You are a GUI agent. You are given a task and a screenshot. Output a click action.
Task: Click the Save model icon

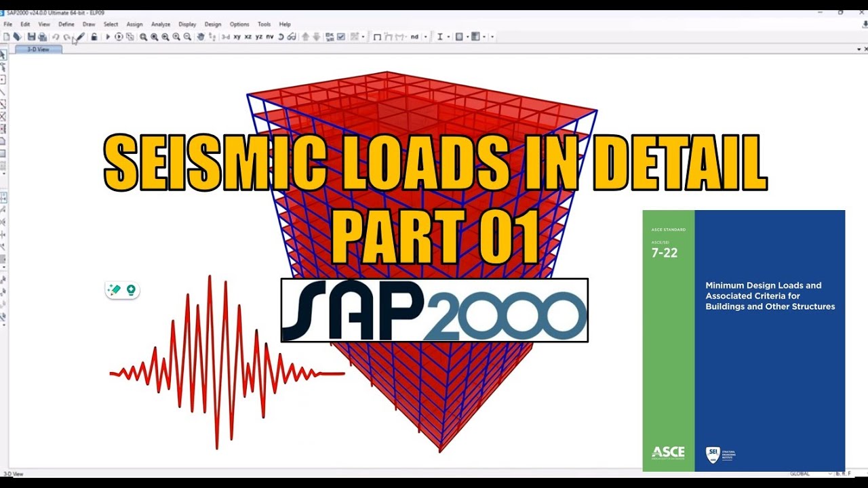coord(31,37)
